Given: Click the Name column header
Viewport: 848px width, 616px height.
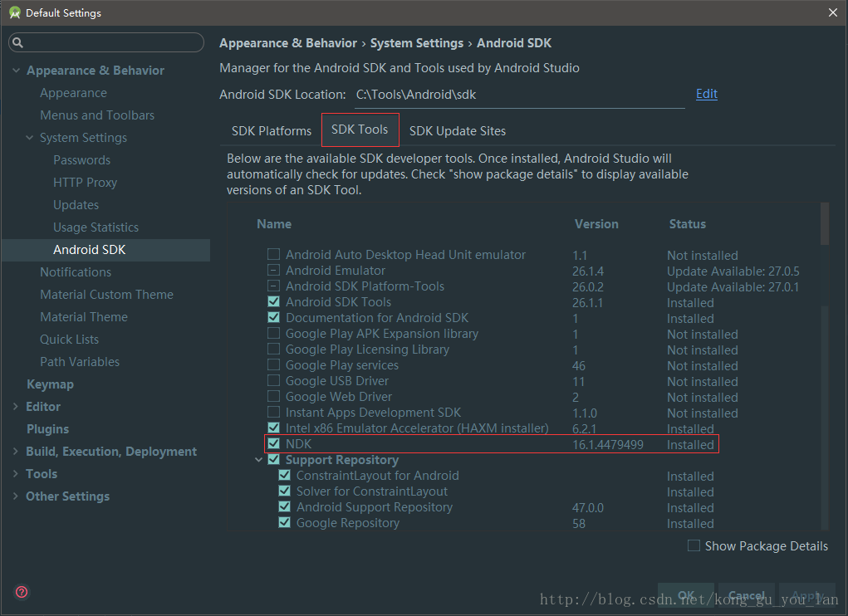Looking at the screenshot, I should 274,223.
